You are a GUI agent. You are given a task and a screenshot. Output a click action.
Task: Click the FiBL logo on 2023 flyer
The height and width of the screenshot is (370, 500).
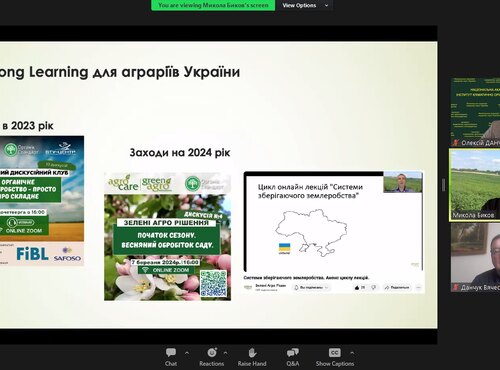[x=32, y=254]
